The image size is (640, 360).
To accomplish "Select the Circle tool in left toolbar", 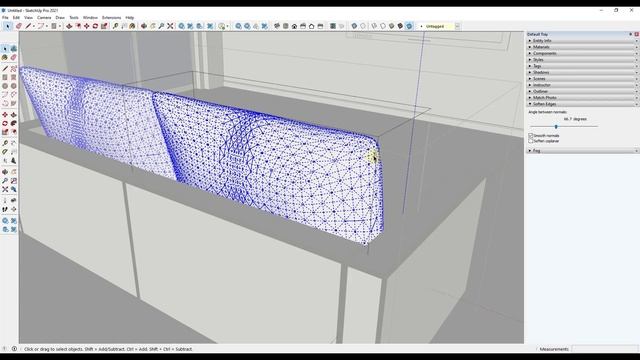I will tap(5, 86).
